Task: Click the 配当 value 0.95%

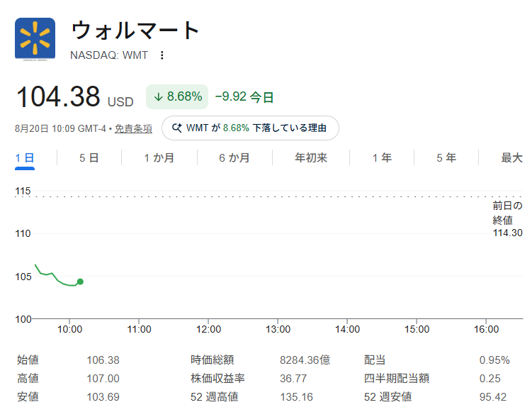Action: pos(494,360)
